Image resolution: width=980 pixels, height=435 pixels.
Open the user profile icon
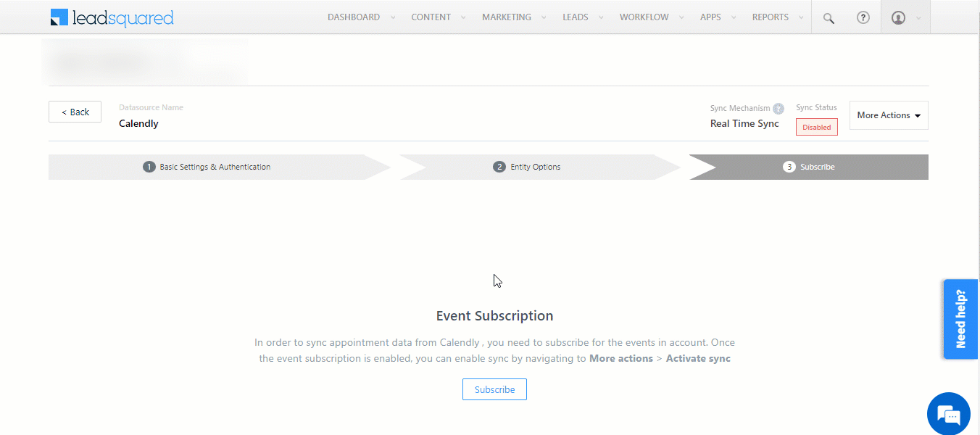pyautogui.click(x=898, y=17)
